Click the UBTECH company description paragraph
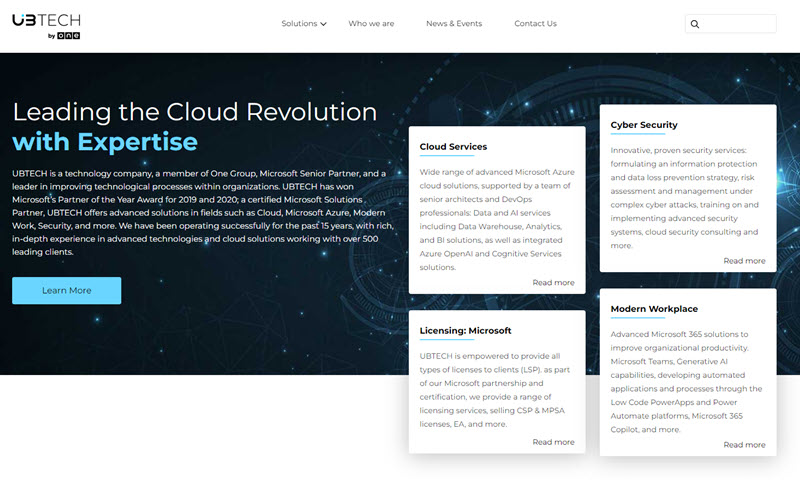The width and height of the screenshot is (800, 480). tap(203, 213)
